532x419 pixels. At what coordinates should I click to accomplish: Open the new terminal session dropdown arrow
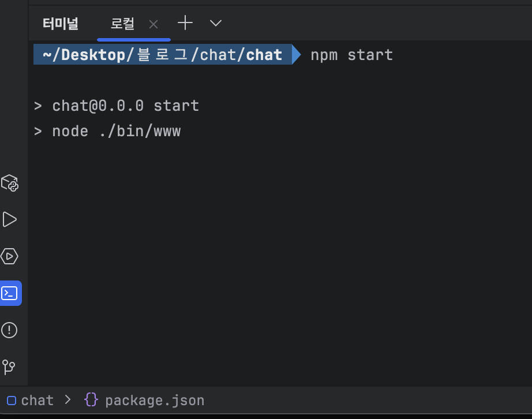(x=215, y=23)
